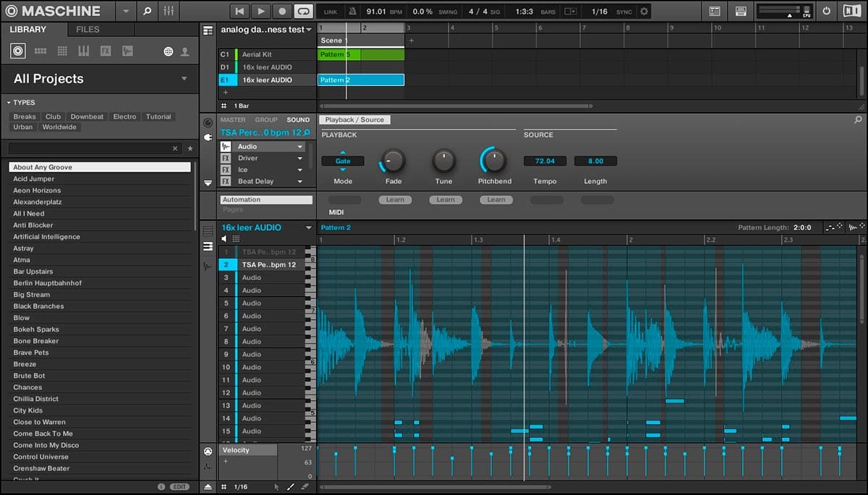Viewport: 868px width, 495px height.
Task: Click Learn button under Pitchbend
Action: pyautogui.click(x=496, y=200)
